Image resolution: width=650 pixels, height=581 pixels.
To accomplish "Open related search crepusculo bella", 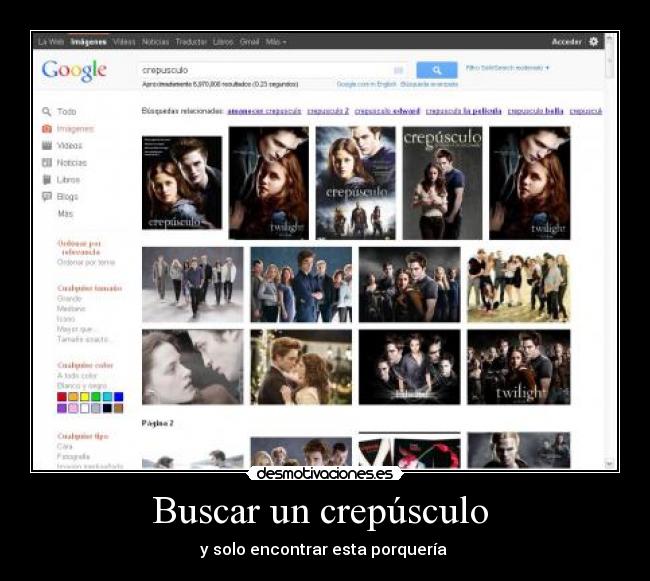I will click(x=535, y=111).
